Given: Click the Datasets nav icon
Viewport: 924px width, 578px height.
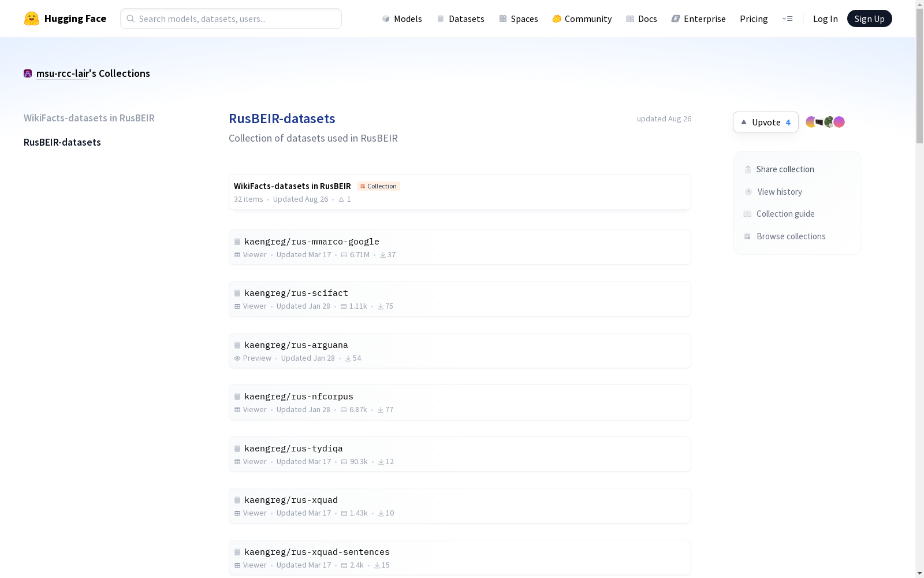Looking at the screenshot, I should [x=441, y=18].
